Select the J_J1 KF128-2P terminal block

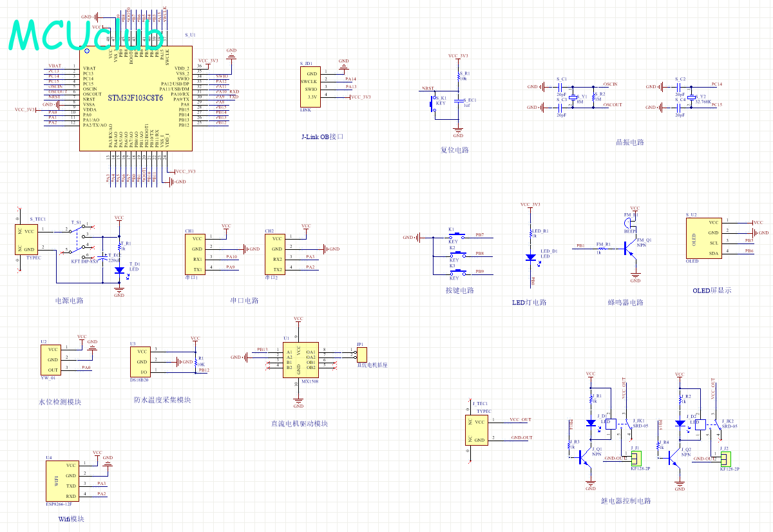tap(636, 459)
